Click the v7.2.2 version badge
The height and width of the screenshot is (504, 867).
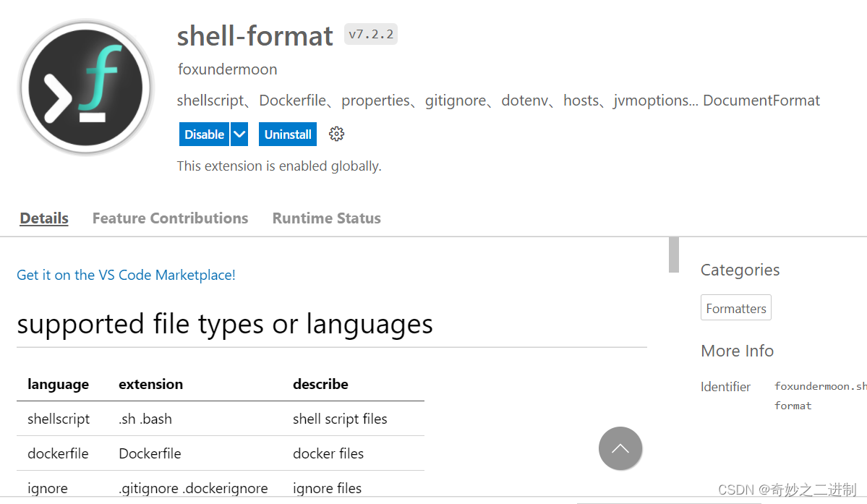[x=370, y=33]
